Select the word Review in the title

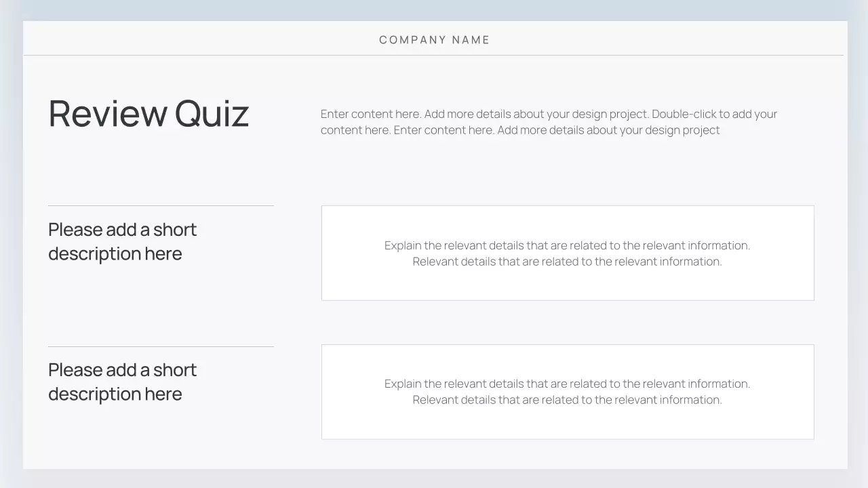108,113
